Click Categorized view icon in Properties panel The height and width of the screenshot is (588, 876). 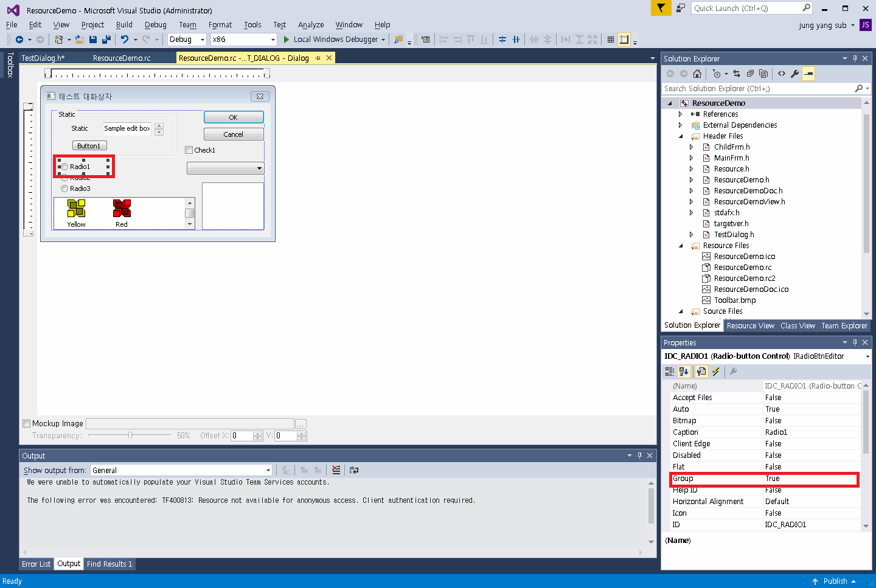670,372
